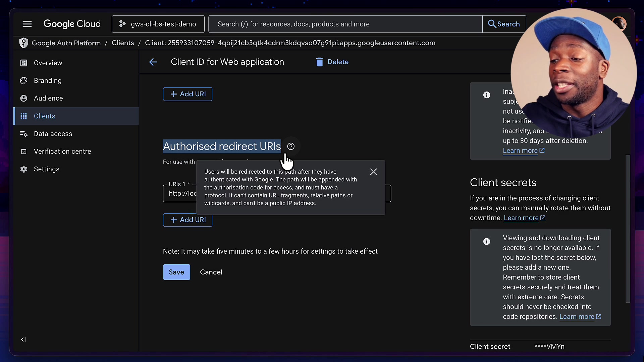
Task: Click the Delete trash icon
Action: coord(320,62)
